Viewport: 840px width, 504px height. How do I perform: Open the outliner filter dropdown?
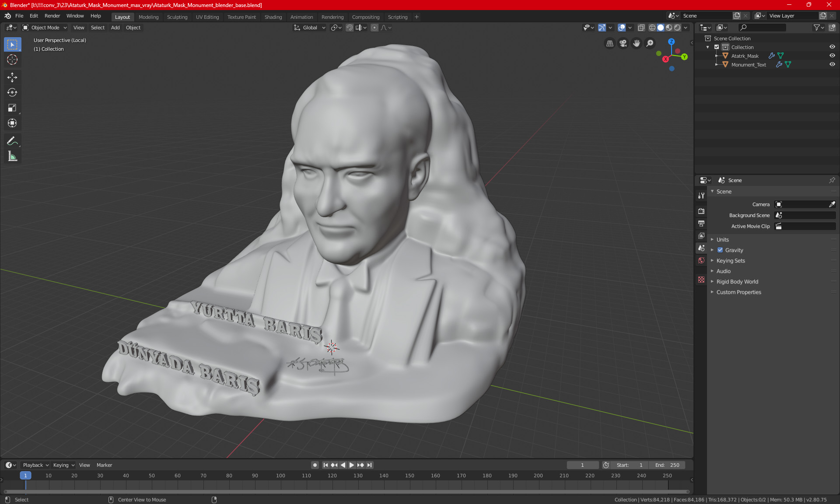(x=819, y=28)
